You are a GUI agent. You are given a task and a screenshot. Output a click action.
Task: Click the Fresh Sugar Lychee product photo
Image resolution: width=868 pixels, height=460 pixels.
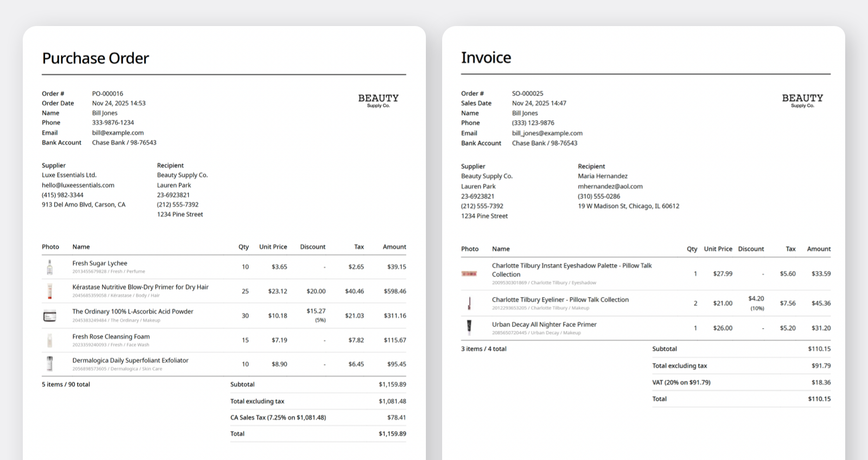pos(50,267)
